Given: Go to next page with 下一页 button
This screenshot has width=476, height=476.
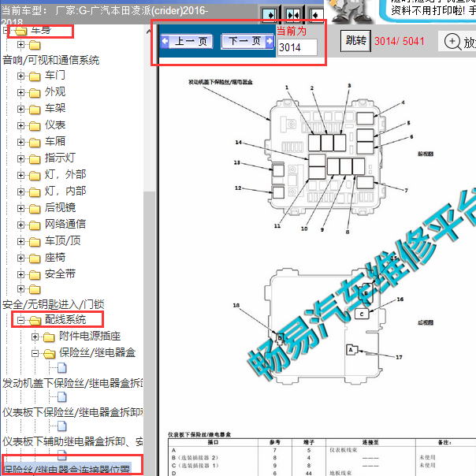Looking at the screenshot, I should [x=247, y=41].
